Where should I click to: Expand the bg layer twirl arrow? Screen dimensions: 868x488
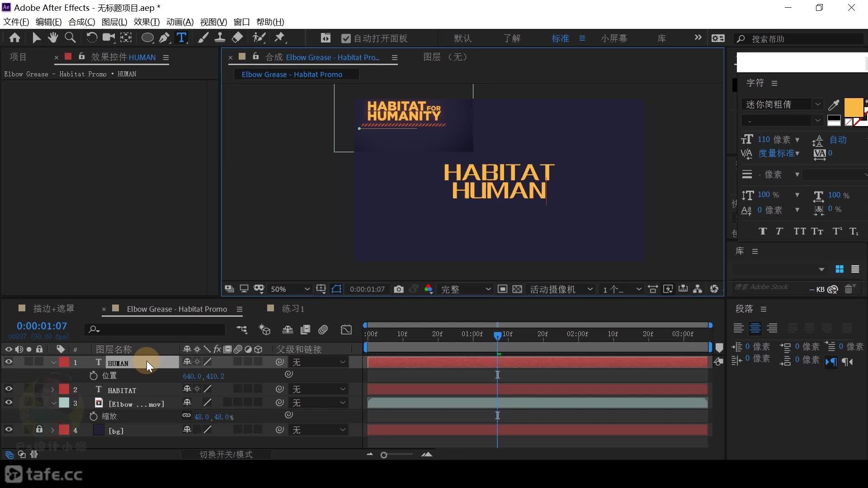point(52,430)
